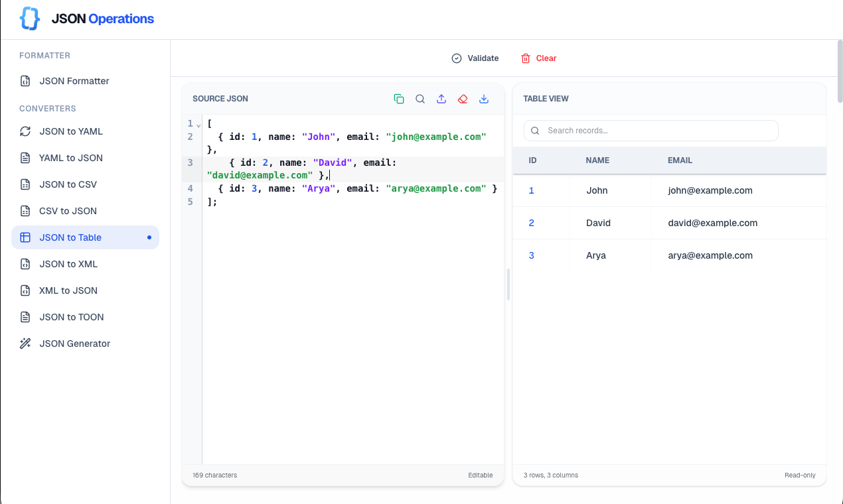Screen dimensions: 843x504
Task: Open the JSON Formatter tool
Action: coord(73,80)
